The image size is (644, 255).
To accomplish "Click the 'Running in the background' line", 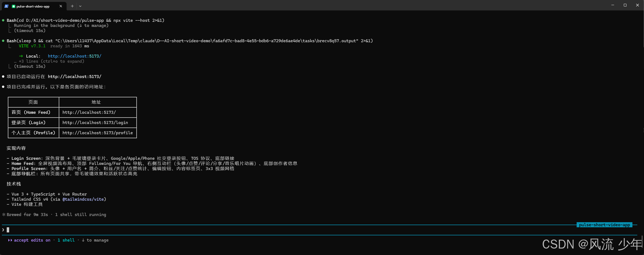I will click(61, 26).
